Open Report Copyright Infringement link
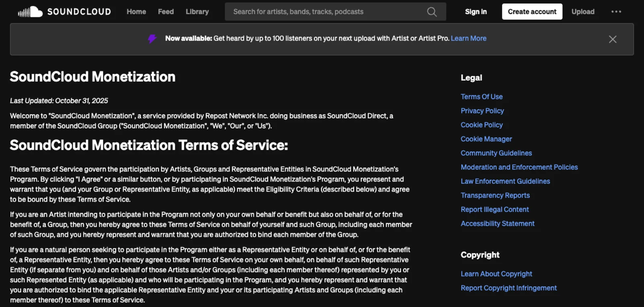Image resolution: width=644 pixels, height=307 pixels. pyautogui.click(x=509, y=288)
